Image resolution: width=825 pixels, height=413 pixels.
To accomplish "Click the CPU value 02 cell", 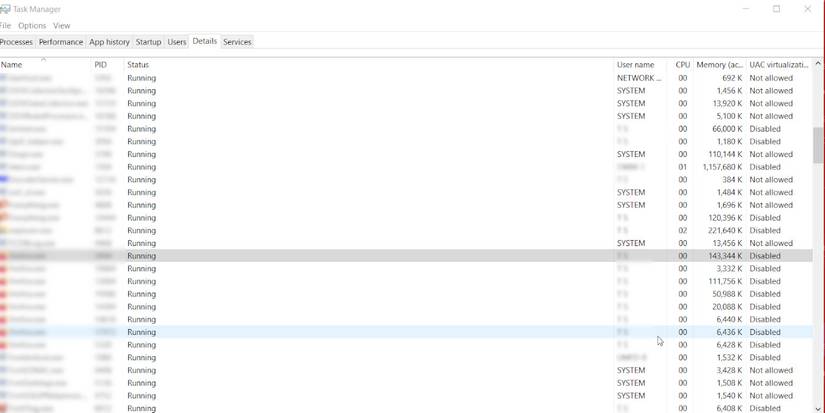I will [682, 230].
